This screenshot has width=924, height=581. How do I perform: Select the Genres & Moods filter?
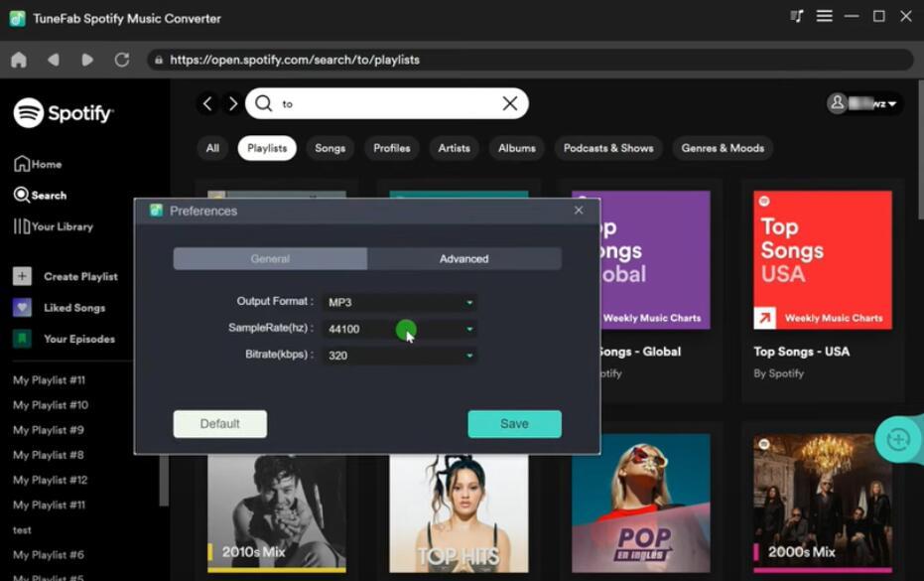tap(724, 148)
